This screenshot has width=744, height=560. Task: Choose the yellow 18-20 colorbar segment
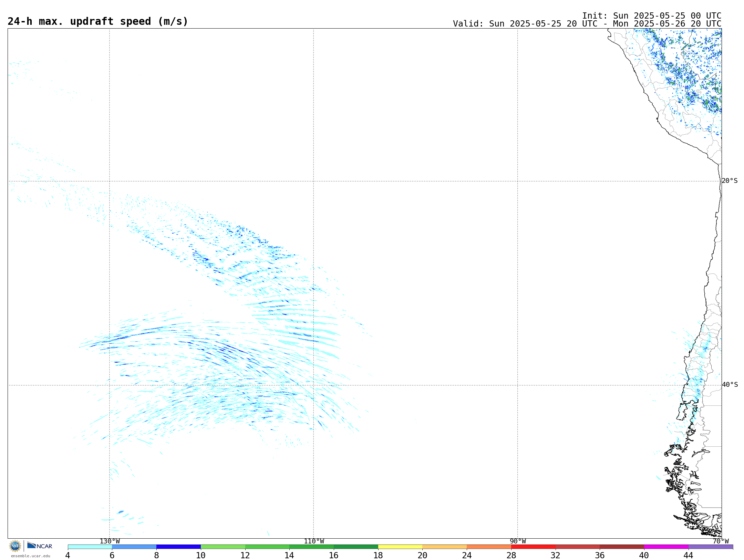401,547
